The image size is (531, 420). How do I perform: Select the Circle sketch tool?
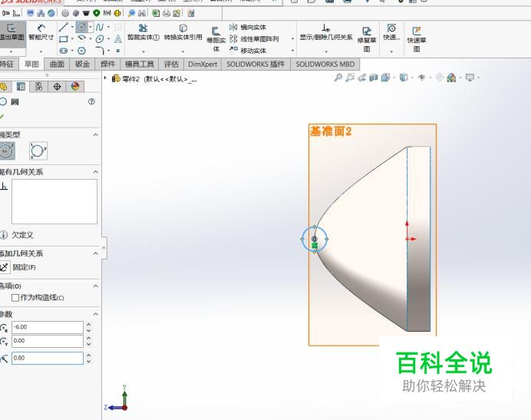pyautogui.click(x=81, y=27)
